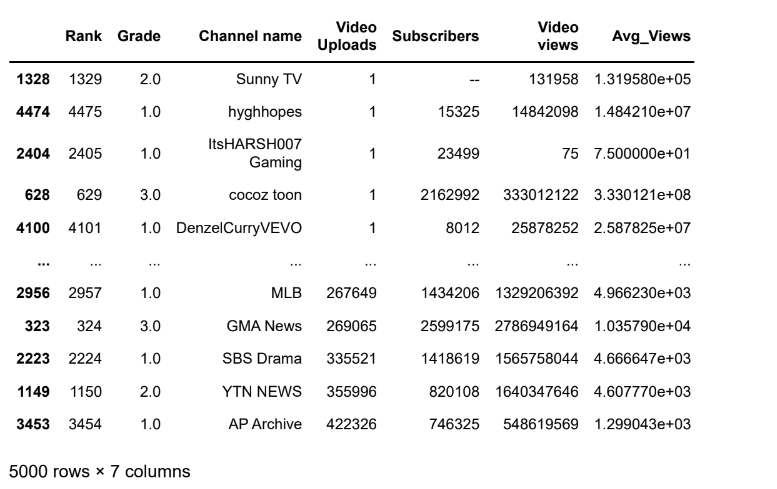Select the Video Uploads column header
The image size is (777, 489).
coord(347,36)
